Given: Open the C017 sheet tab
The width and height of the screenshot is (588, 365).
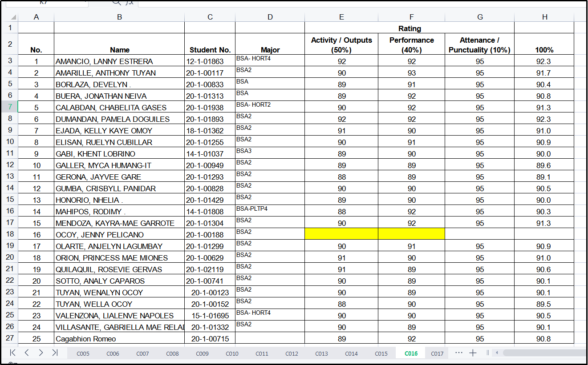Looking at the screenshot, I should (437, 354).
